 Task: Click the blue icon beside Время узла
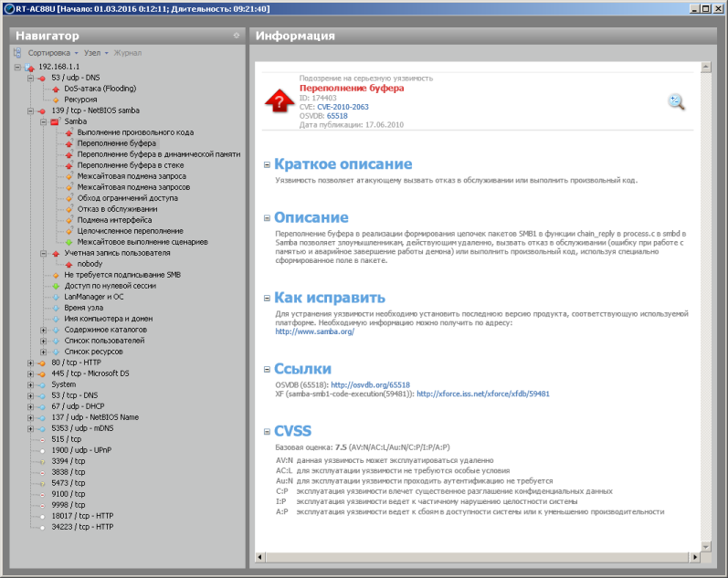point(56,309)
